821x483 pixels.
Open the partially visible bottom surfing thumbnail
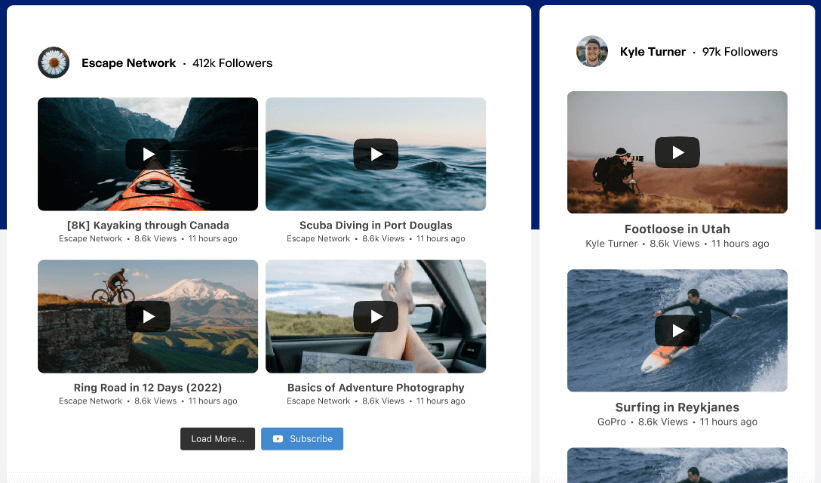point(677,465)
